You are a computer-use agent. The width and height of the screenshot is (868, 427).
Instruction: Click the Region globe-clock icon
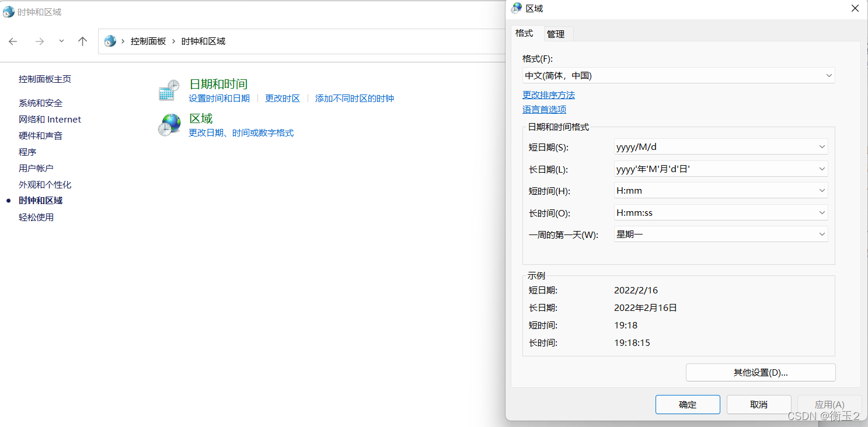[169, 125]
